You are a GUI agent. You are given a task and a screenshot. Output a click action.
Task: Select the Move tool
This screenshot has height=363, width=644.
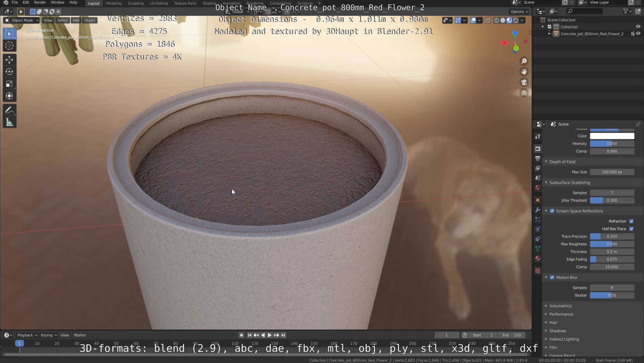click(9, 60)
